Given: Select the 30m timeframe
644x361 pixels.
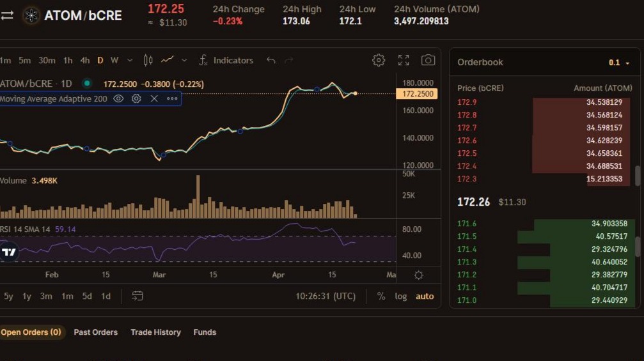Looking at the screenshot, I should pos(47,60).
